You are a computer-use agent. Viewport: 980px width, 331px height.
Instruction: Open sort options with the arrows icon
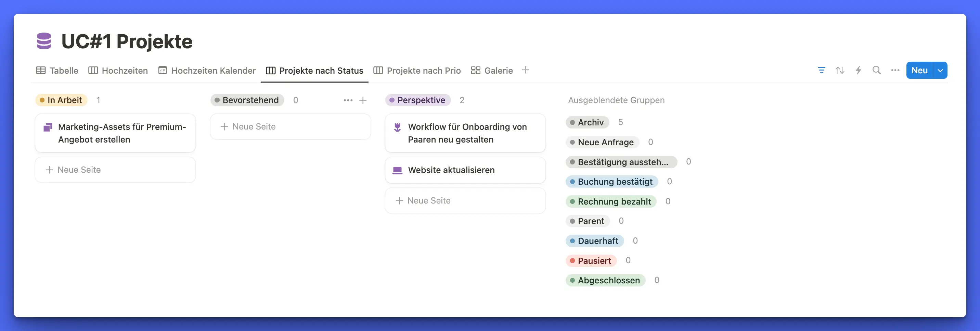point(840,70)
